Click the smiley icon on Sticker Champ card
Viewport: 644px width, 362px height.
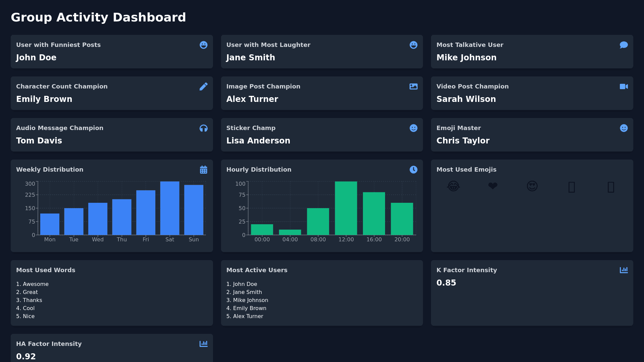[413, 128]
